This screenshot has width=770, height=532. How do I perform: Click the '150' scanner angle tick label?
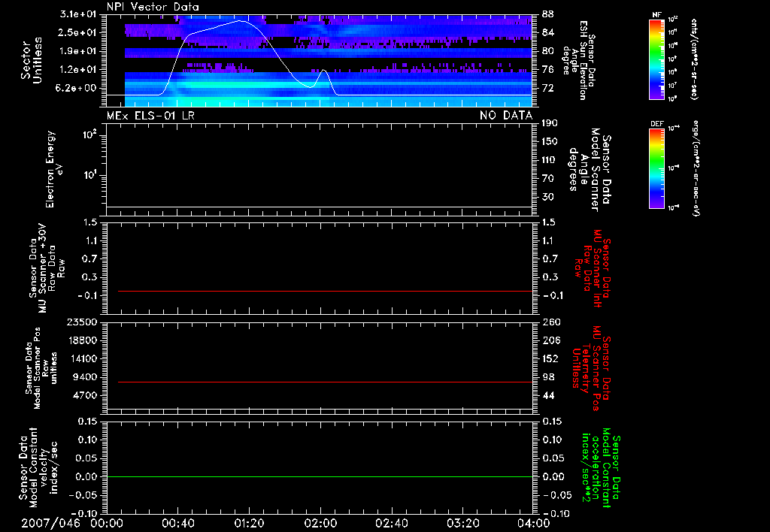[x=550, y=142]
